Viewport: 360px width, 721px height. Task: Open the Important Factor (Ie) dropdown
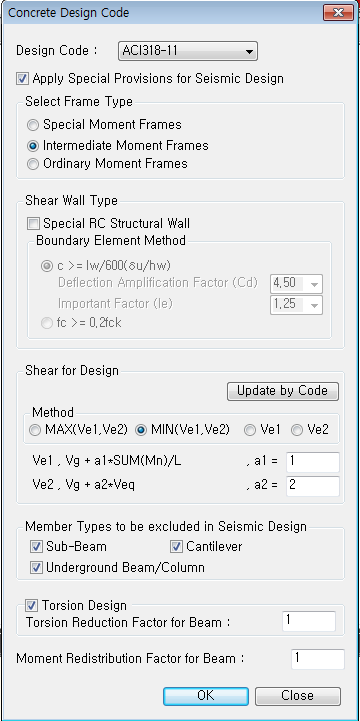click(x=297, y=305)
